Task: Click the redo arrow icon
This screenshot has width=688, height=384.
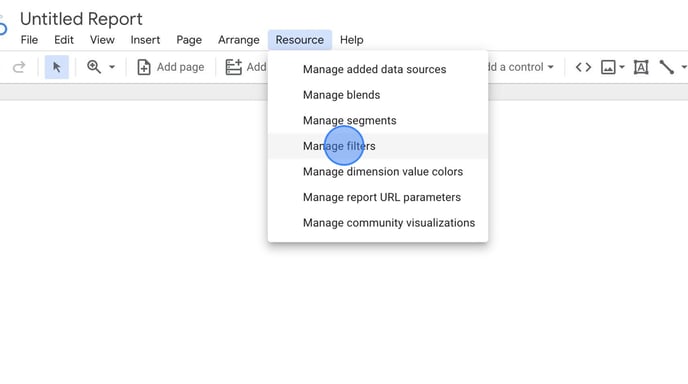Action: click(x=19, y=67)
